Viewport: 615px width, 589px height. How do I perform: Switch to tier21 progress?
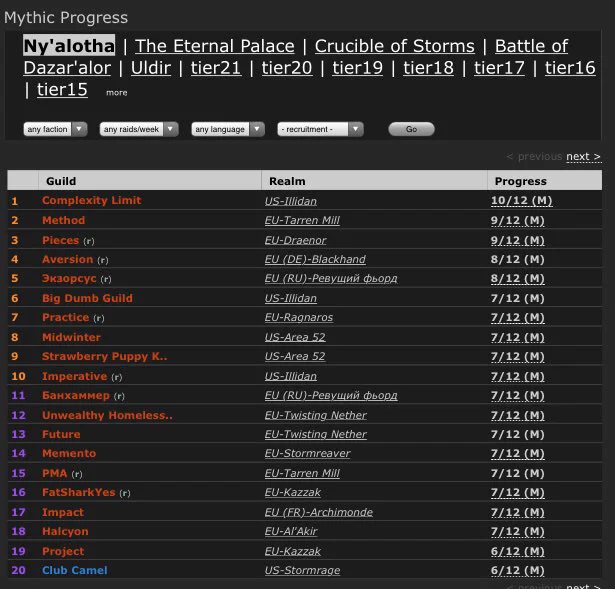pos(216,68)
